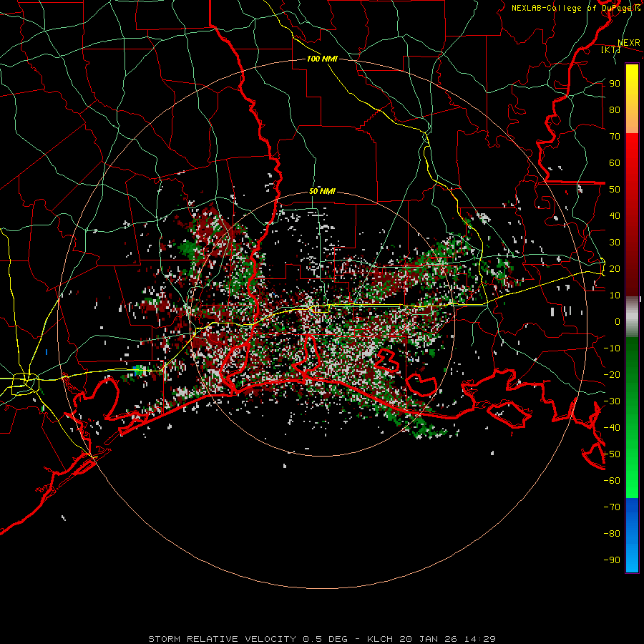Select the positive "40" scale value

coord(615,215)
